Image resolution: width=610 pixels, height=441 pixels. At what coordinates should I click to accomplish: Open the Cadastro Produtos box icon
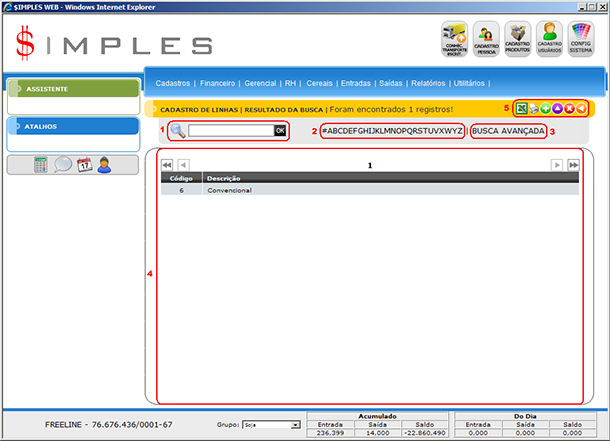(x=518, y=37)
